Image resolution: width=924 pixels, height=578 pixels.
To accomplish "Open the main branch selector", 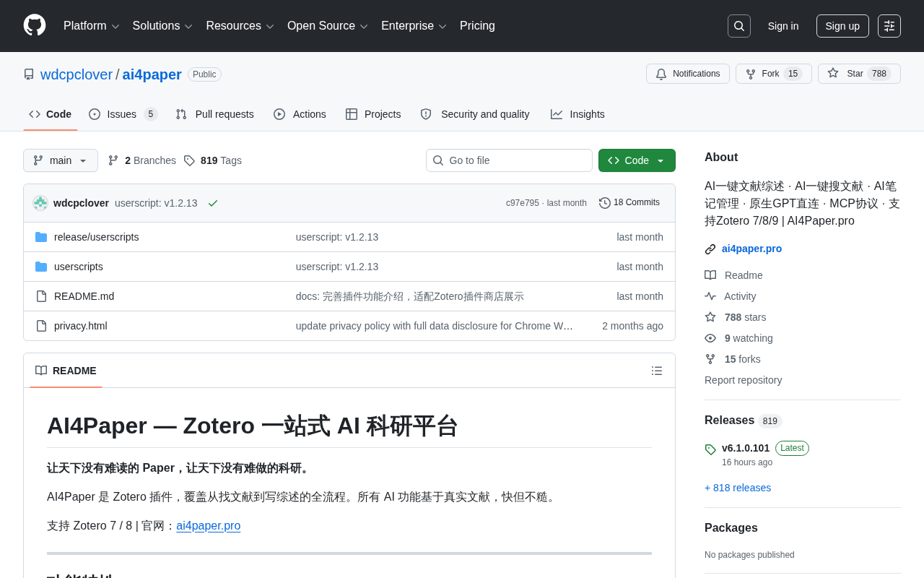I will 61,160.
